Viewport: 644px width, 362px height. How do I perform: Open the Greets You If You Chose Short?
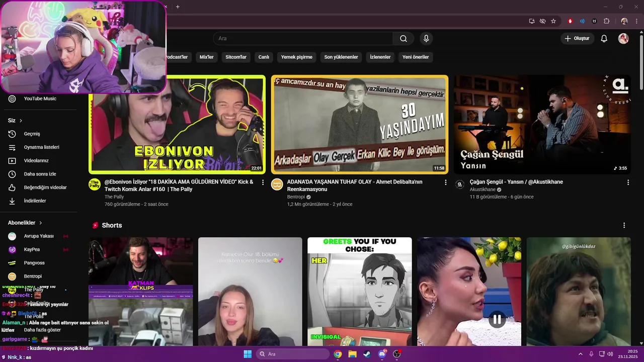click(x=359, y=292)
